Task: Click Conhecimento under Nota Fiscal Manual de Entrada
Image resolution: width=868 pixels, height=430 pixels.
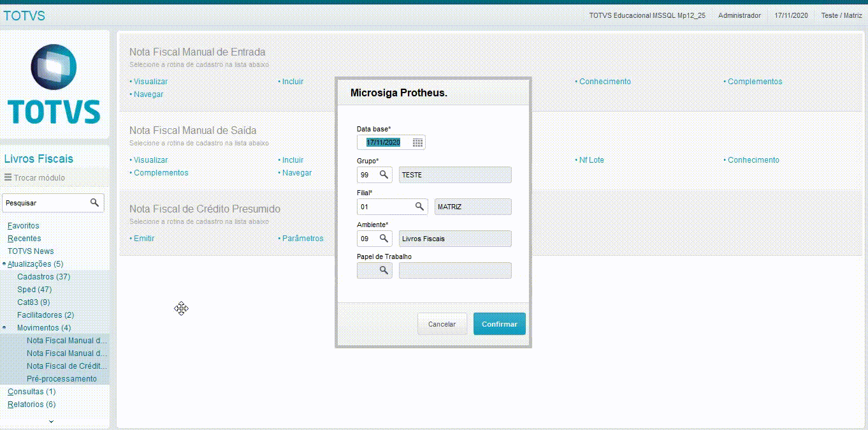Action: (x=605, y=81)
